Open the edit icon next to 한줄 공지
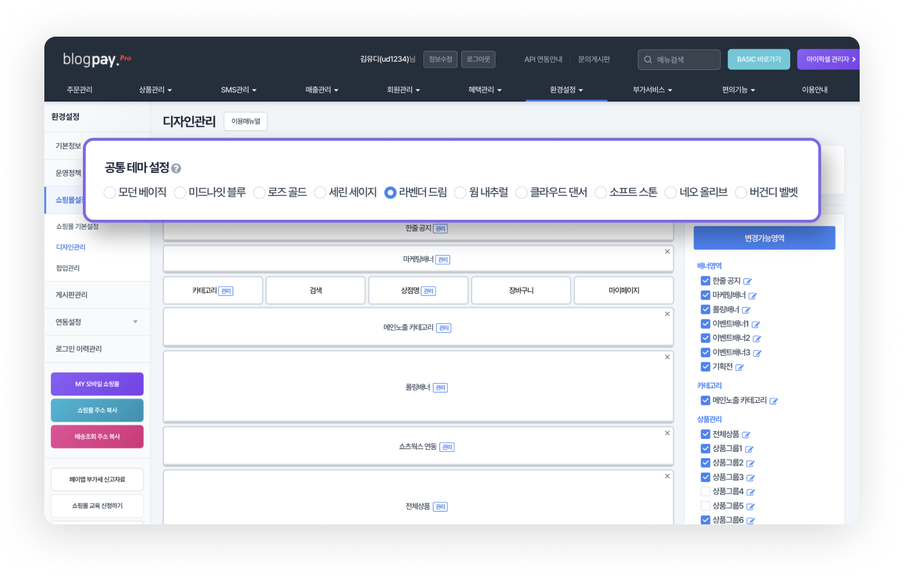This screenshot has width=904, height=588. click(747, 281)
